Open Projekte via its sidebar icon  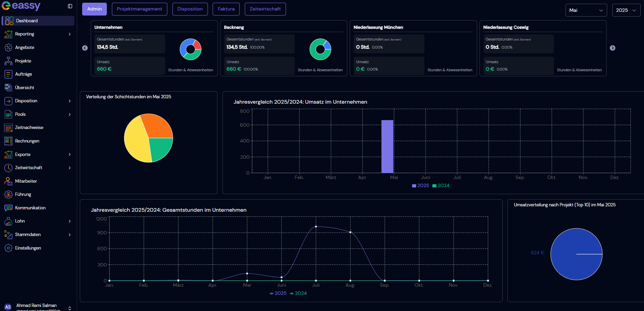coord(8,61)
